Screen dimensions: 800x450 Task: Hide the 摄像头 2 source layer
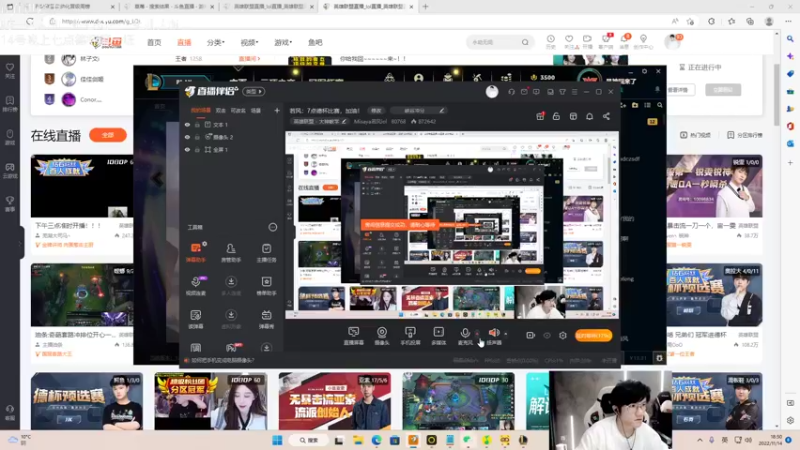(187, 137)
